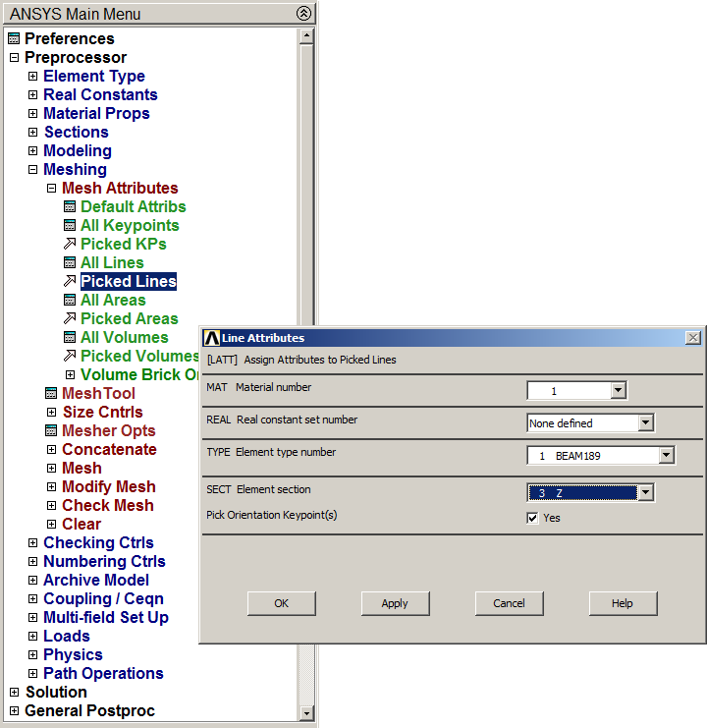Click the menu scrollbar down arrow
The width and height of the screenshot is (707, 728).
tap(305, 712)
